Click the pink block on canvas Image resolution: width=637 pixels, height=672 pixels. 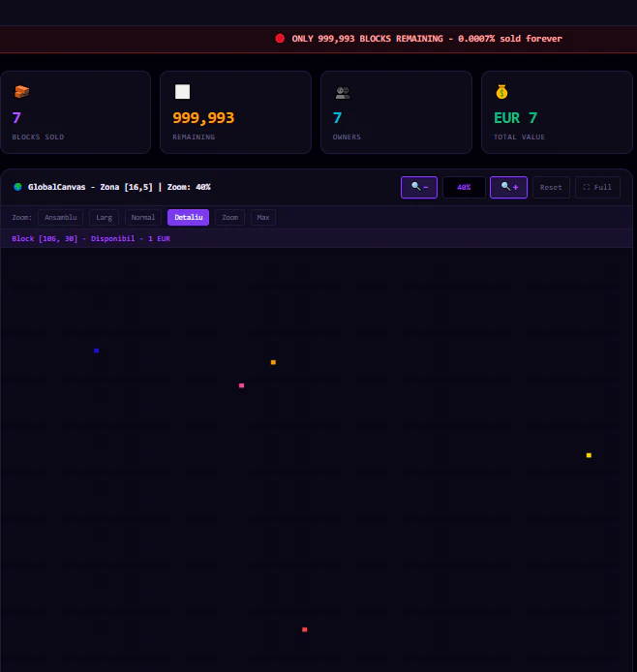pyautogui.click(x=242, y=385)
